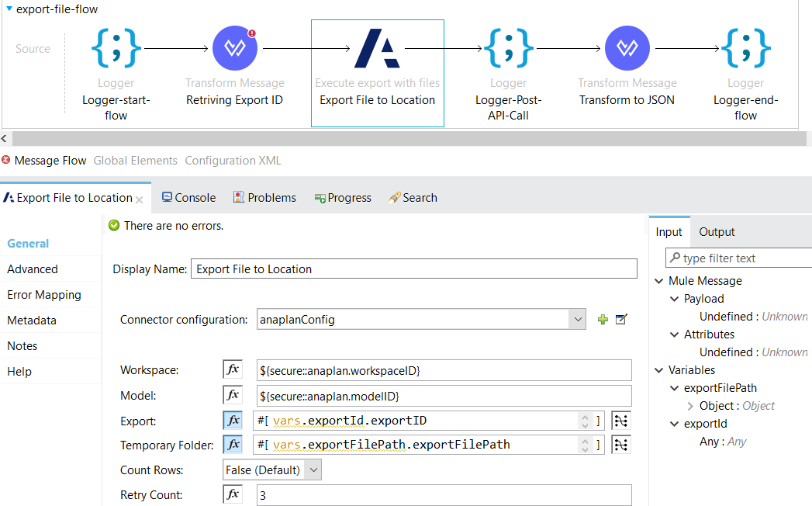Click the Workspace value field
The image size is (812, 506).
pos(444,370)
